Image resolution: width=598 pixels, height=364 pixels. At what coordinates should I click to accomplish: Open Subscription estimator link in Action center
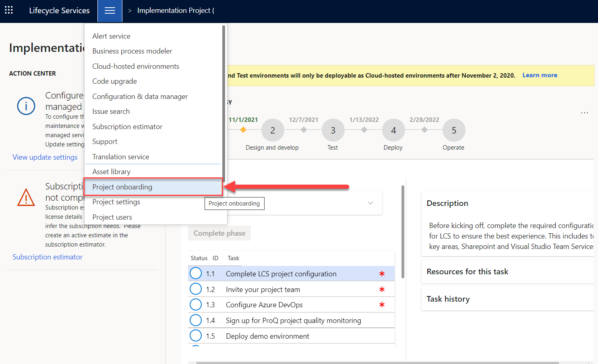48,257
